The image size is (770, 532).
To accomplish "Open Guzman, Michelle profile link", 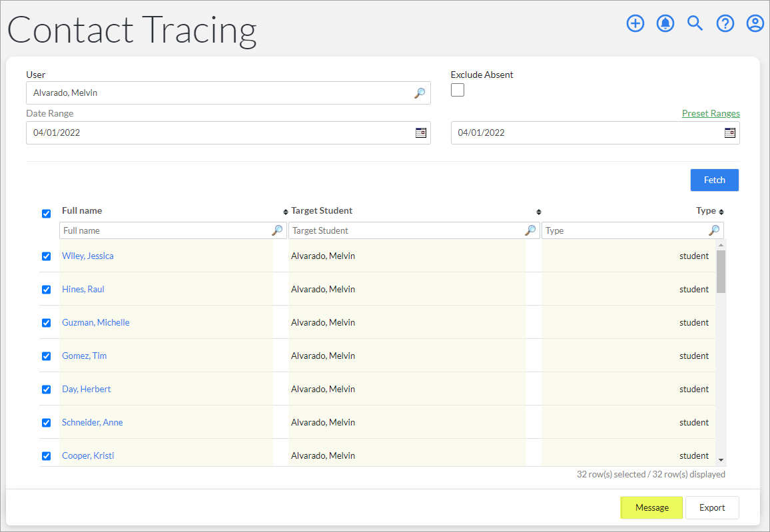I will pos(96,322).
